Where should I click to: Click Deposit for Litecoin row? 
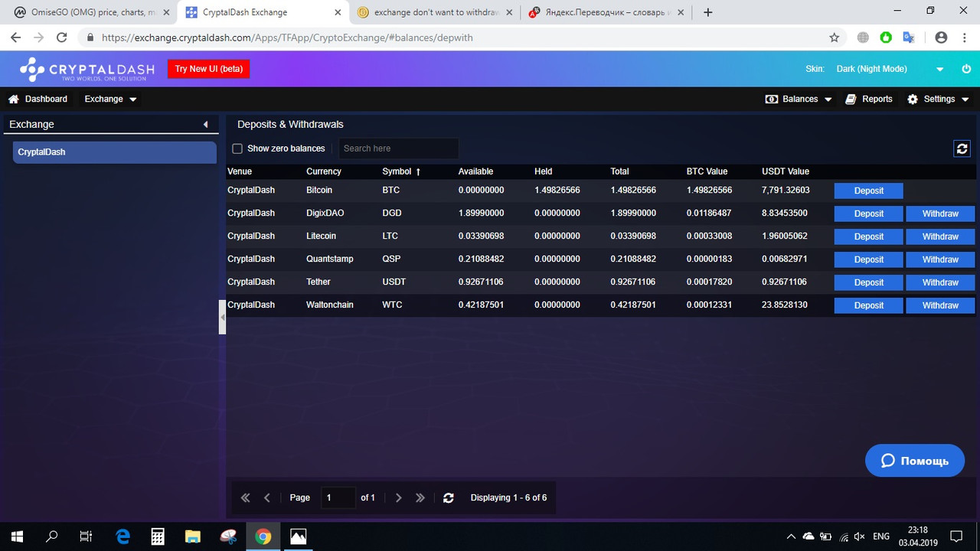pyautogui.click(x=868, y=236)
